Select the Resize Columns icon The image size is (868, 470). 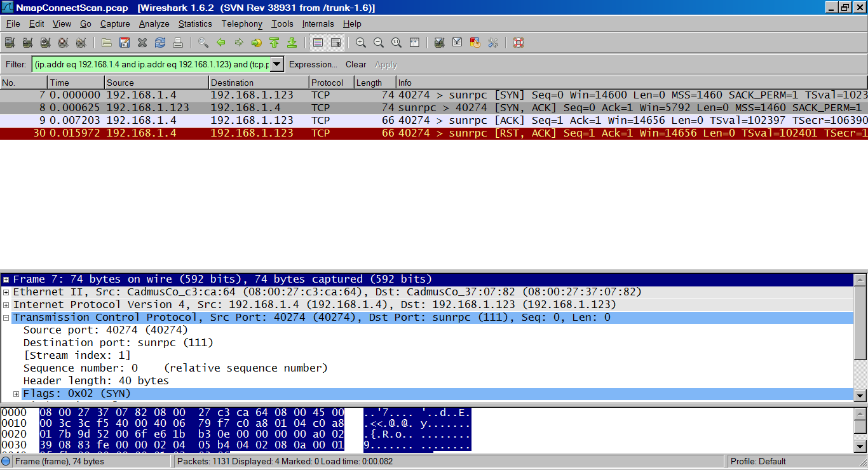pyautogui.click(x=414, y=43)
